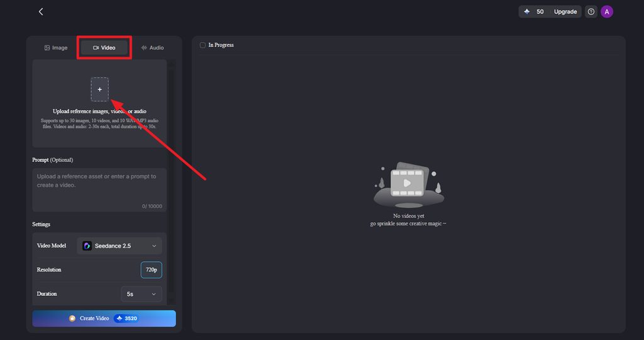Viewport: 644px width, 340px height.
Task: Open the Video Model Seedance 2.5 dropdown
Action: (119, 246)
